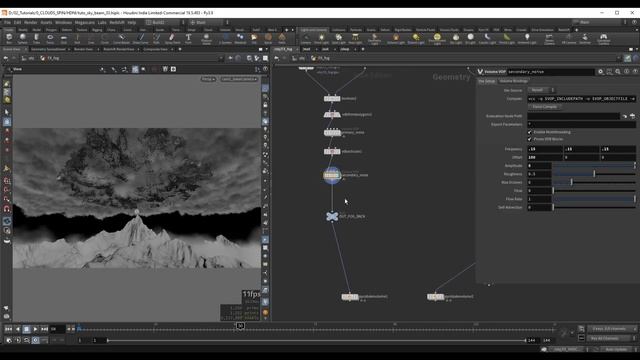The image size is (640, 360).
Task: Add an Ambient Light from the shelf
Action: (x=527, y=38)
